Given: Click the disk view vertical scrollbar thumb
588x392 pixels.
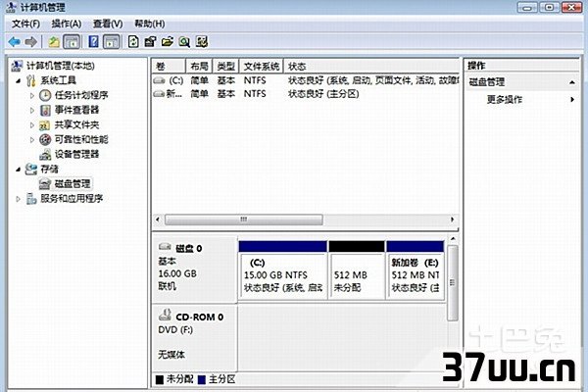Looking at the screenshot, I should 453,283.
